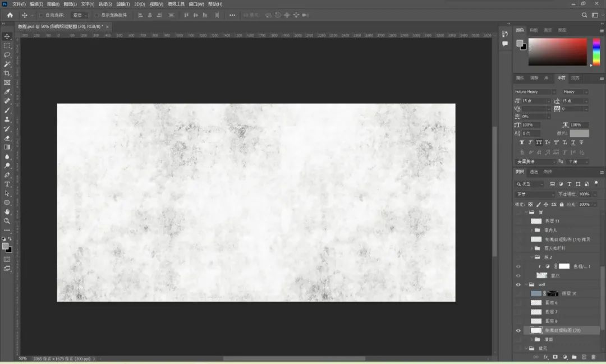The height and width of the screenshot is (364, 606).
Task: Switch to the Swatches tab
Action: tap(534, 30)
